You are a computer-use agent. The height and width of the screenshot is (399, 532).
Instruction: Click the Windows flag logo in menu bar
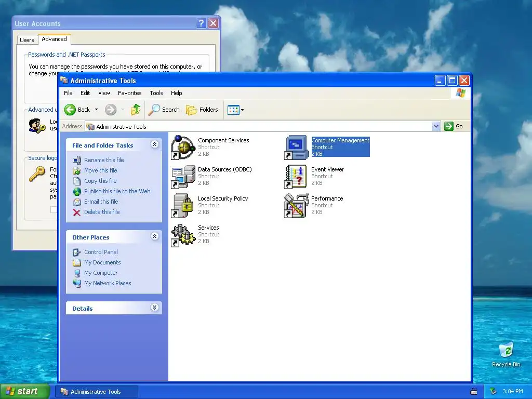[x=461, y=93]
